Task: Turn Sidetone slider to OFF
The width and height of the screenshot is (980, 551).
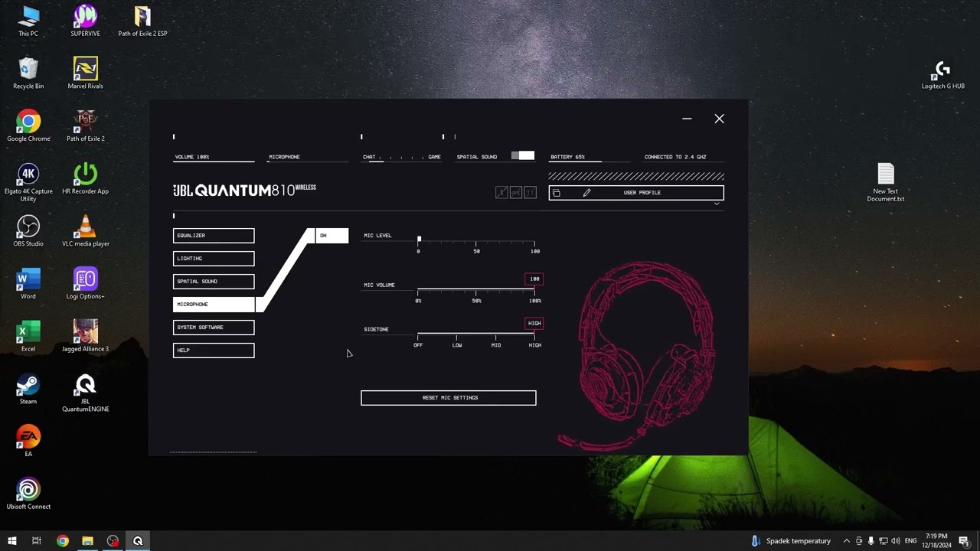Action: point(418,335)
